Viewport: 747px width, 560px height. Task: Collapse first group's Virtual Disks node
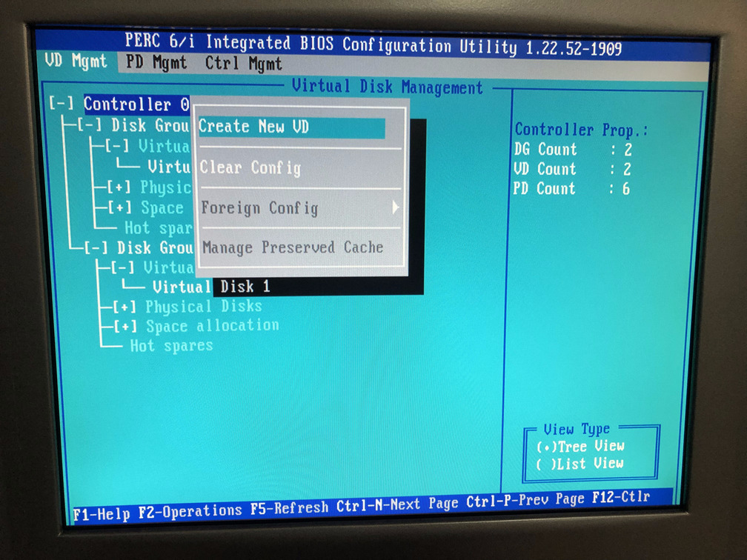coord(117,146)
